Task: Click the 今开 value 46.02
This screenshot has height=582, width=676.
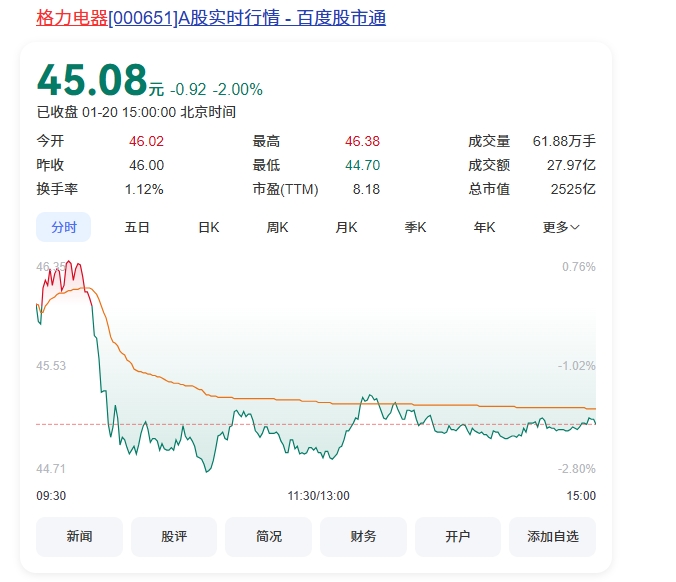Action: click(147, 141)
